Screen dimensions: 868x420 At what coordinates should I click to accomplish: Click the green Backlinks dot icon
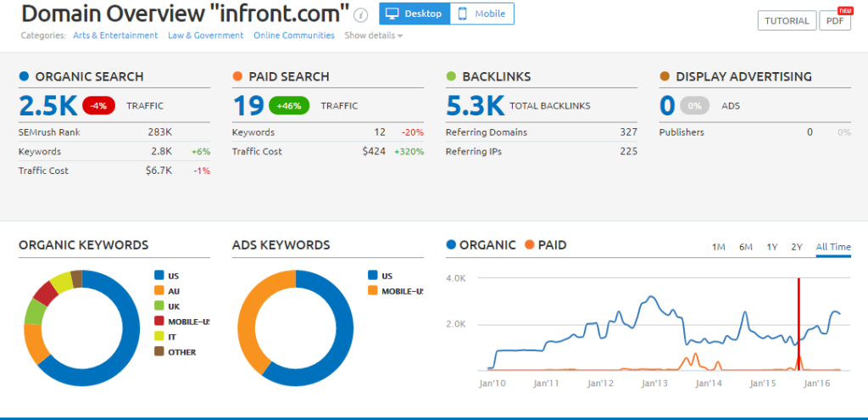click(451, 76)
